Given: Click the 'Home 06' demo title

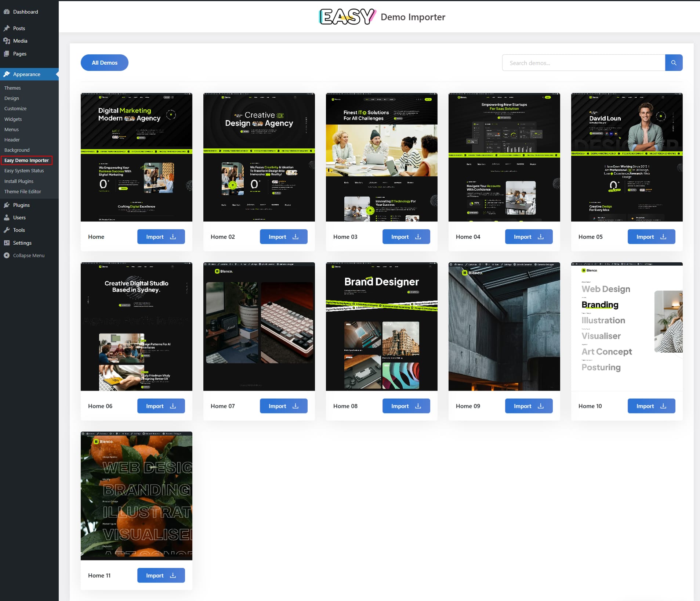Looking at the screenshot, I should [x=100, y=406].
